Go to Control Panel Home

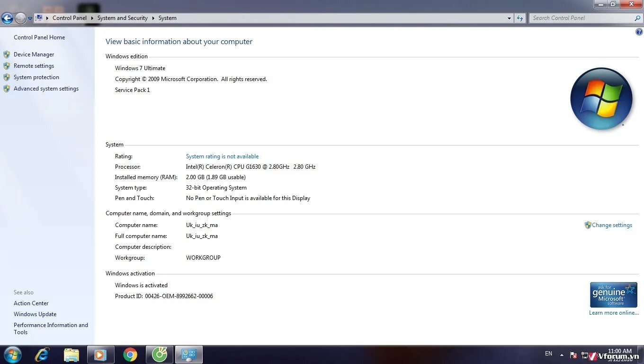(39, 37)
